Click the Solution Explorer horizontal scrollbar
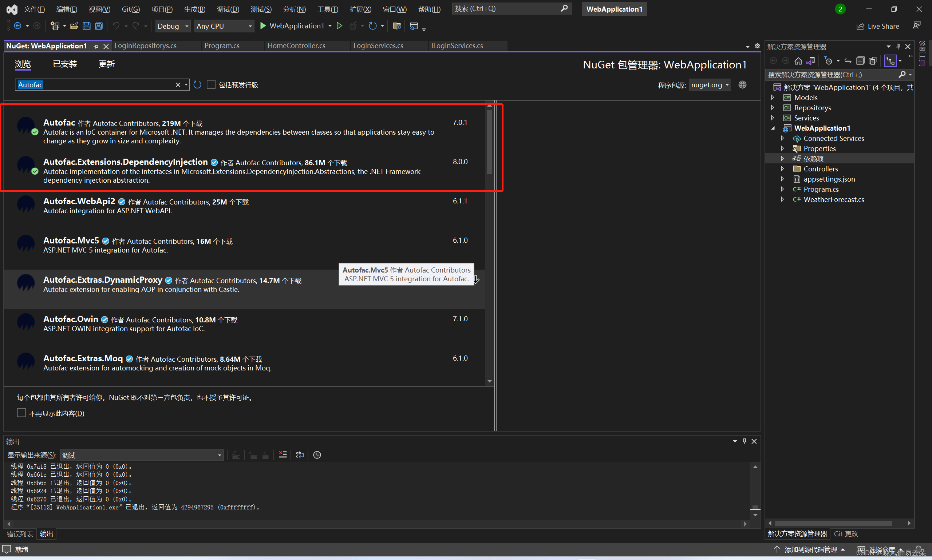The image size is (932, 560). [833, 523]
